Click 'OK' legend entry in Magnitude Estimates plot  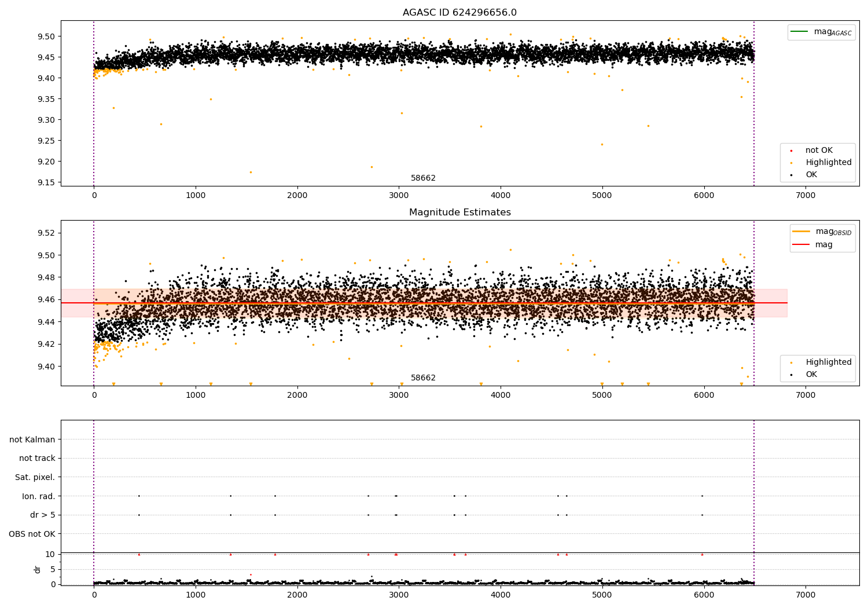(811, 374)
